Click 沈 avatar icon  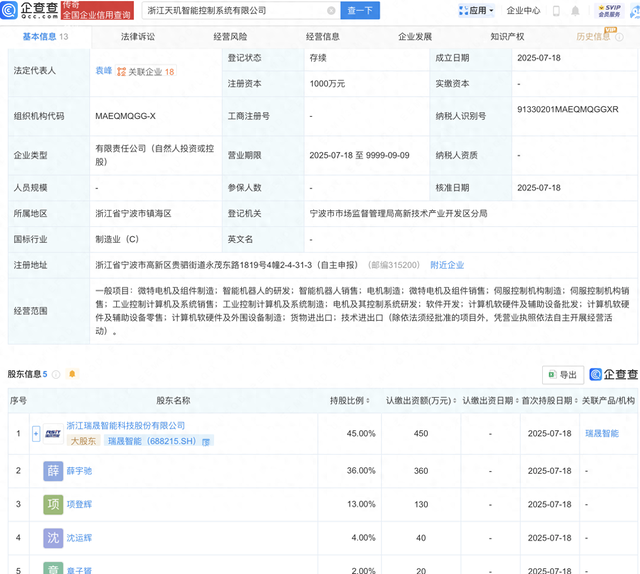coord(53,538)
